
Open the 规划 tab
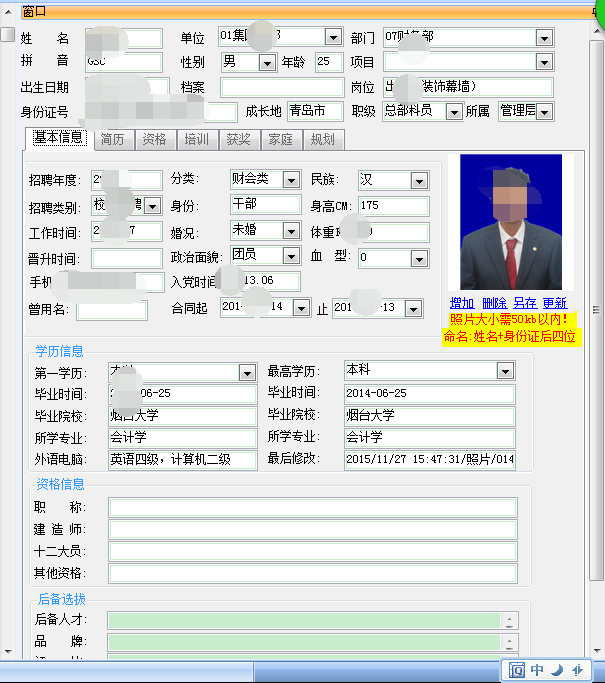coord(323,140)
